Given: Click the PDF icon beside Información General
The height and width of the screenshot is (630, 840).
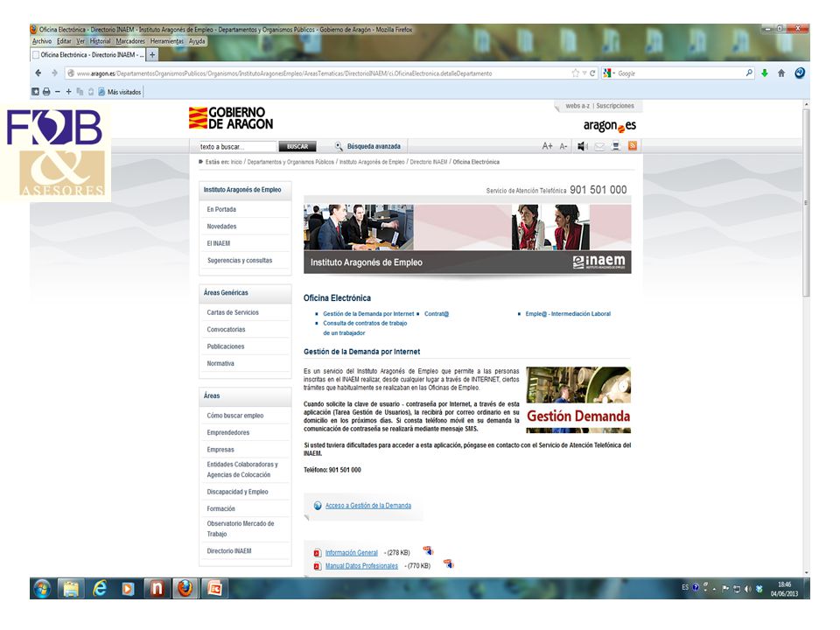Looking at the screenshot, I should (317, 553).
